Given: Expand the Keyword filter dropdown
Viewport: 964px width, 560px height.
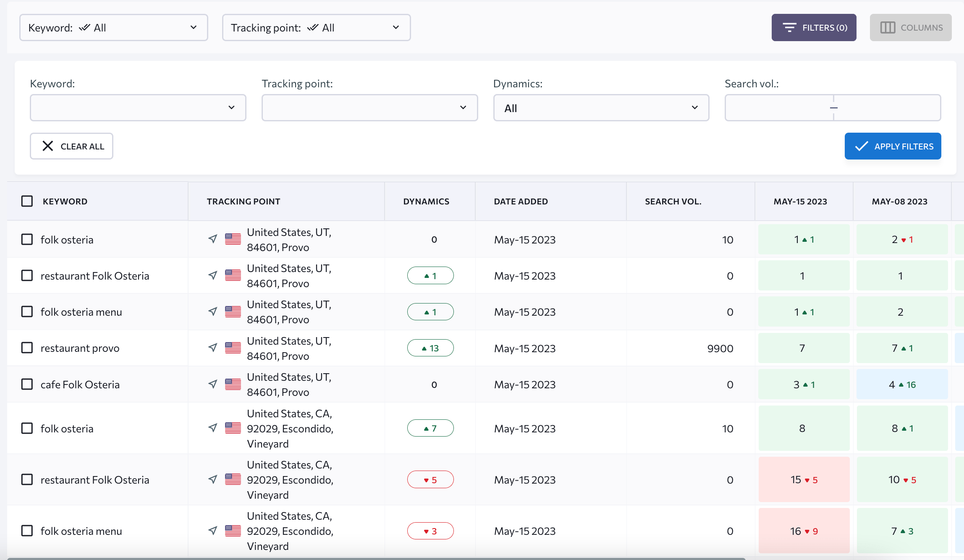Looking at the screenshot, I should click(x=136, y=107).
